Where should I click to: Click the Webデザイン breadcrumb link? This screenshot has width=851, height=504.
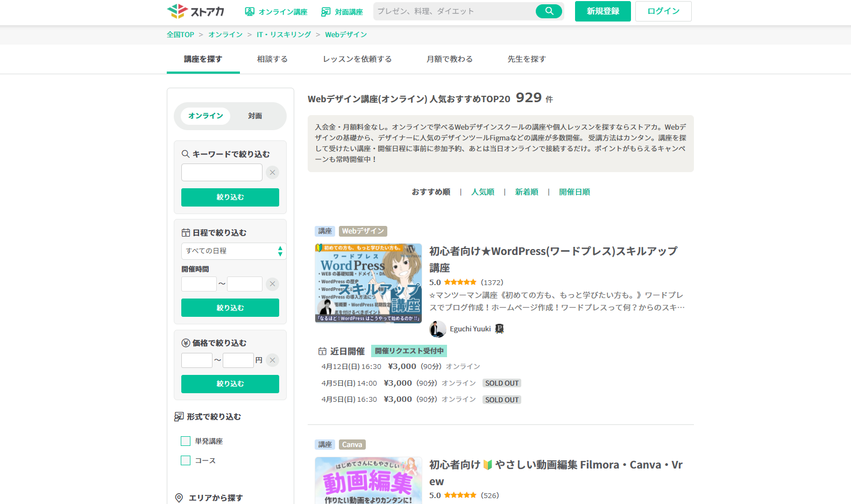click(x=346, y=34)
